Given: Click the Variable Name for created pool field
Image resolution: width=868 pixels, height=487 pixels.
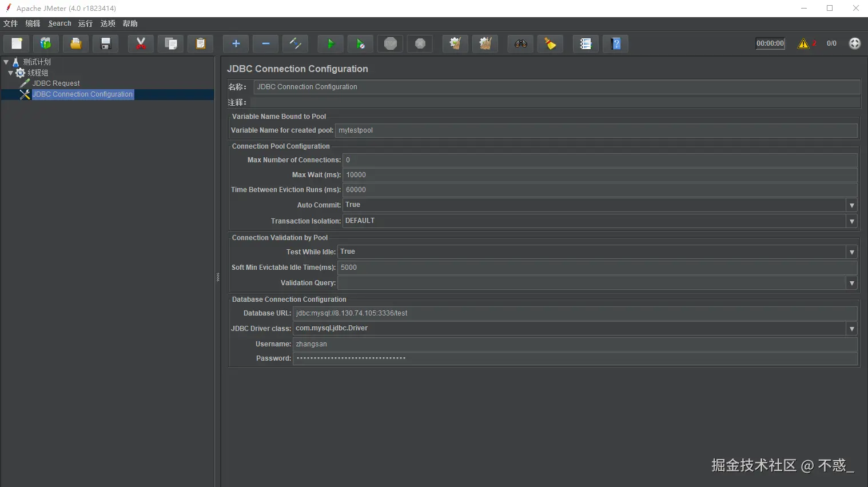Looking at the screenshot, I should click(x=596, y=130).
